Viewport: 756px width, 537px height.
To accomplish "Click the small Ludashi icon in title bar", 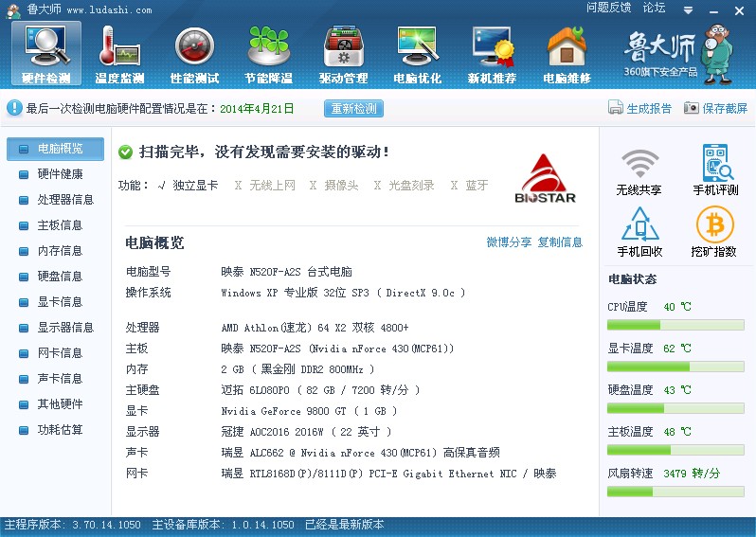I will click(x=13, y=10).
